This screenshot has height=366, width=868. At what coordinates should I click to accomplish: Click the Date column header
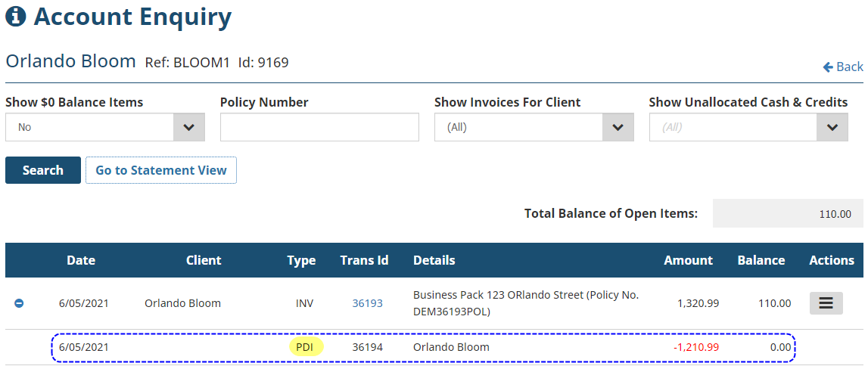pyautogui.click(x=81, y=260)
